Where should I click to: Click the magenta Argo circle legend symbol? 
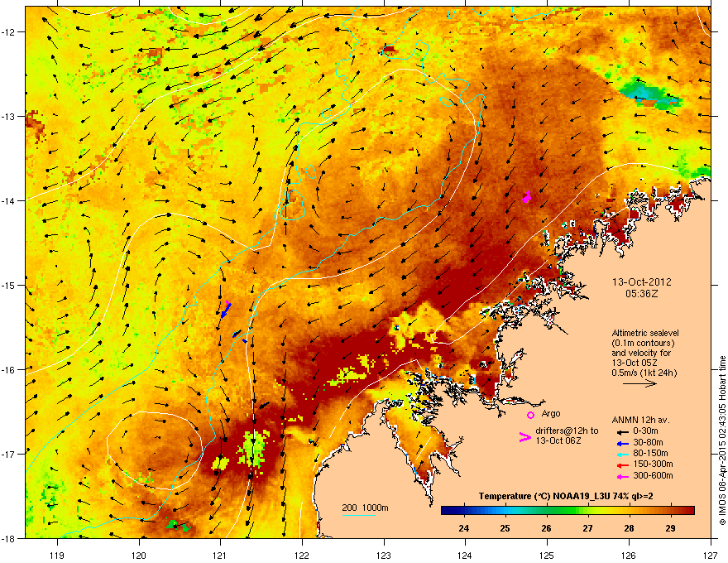click(x=530, y=415)
